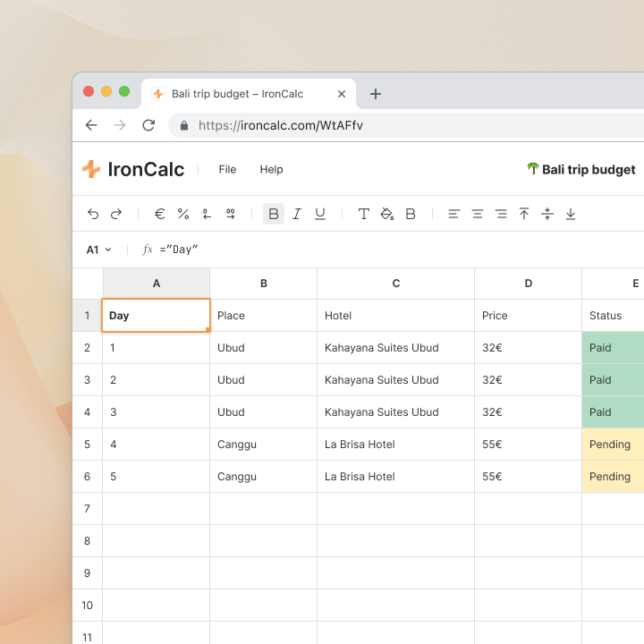Align cell content to top
The height and width of the screenshot is (644, 644).
524,214
